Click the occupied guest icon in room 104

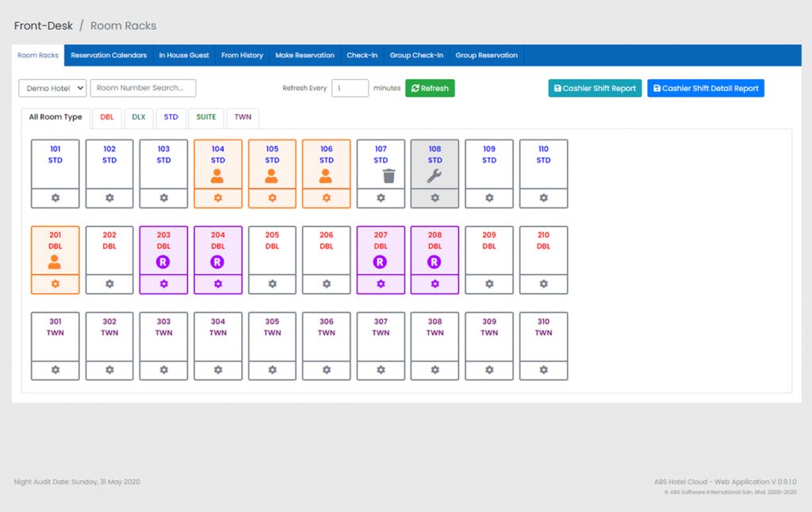click(x=217, y=176)
